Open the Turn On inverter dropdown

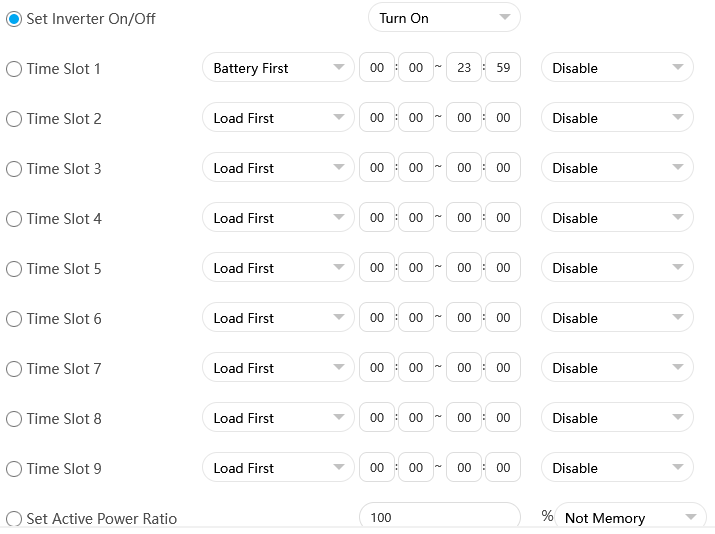[444, 18]
